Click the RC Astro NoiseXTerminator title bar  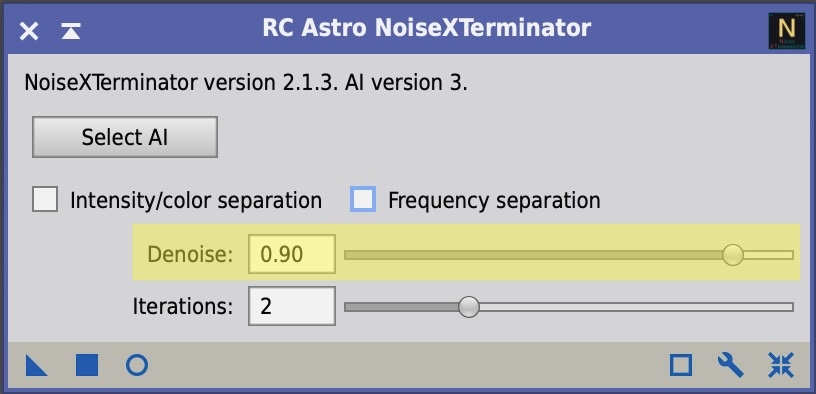click(426, 28)
